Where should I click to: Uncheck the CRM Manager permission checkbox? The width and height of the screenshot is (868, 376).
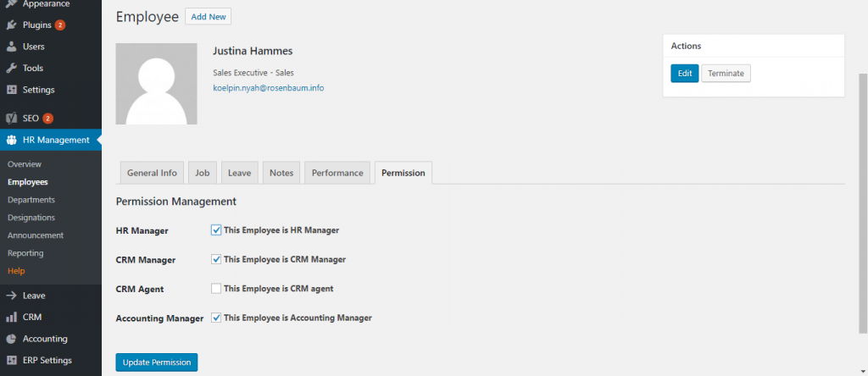pos(216,259)
